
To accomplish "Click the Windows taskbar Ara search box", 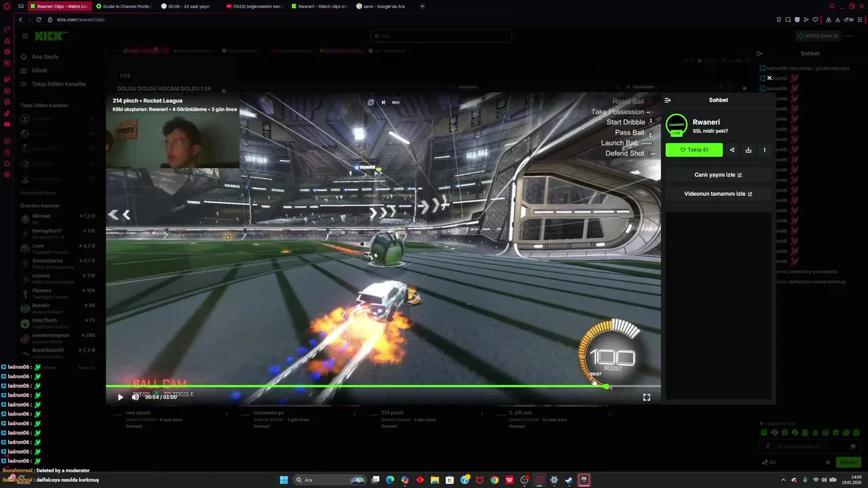I will tap(330, 480).
